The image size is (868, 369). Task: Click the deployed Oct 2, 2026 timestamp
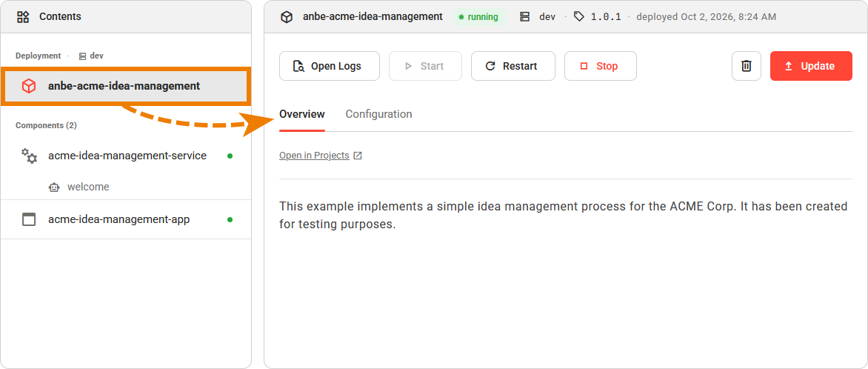tap(706, 17)
